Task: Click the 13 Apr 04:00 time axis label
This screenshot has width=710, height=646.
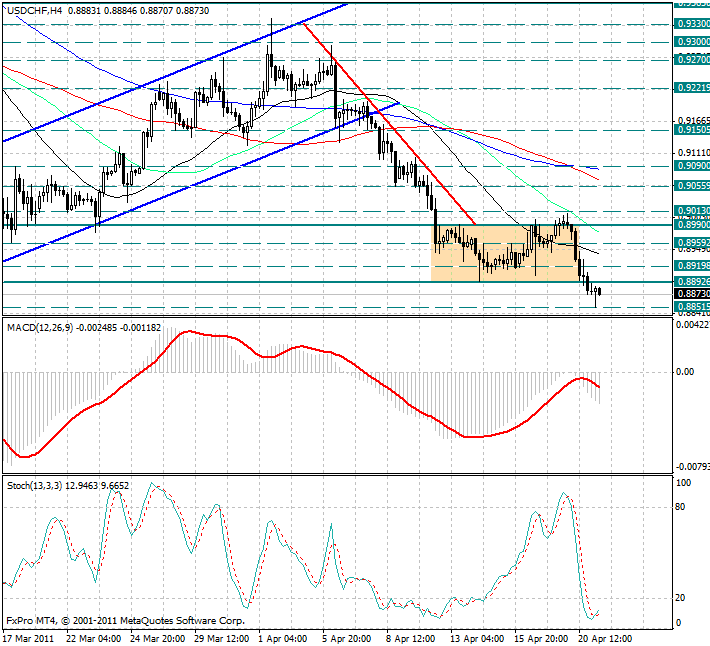Action: 478,639
